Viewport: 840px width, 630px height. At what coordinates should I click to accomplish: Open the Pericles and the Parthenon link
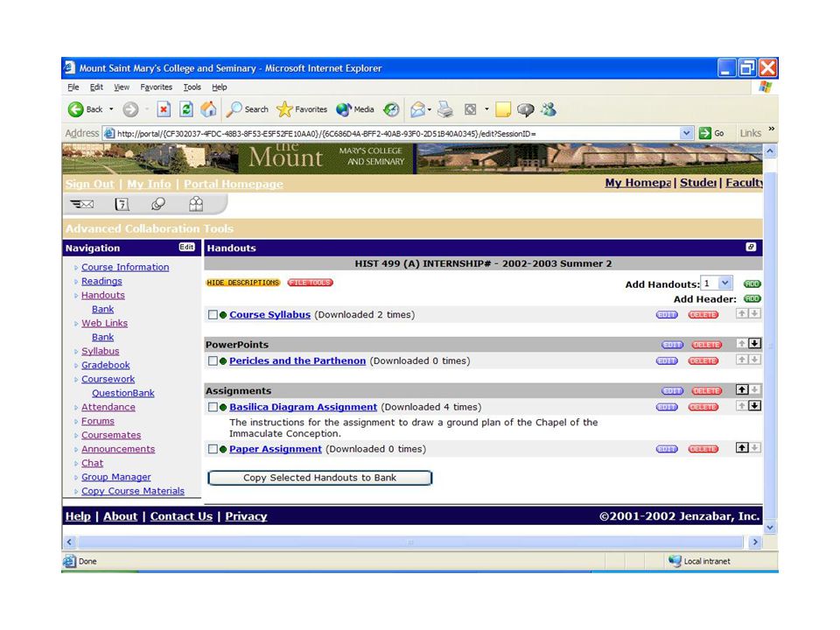297,361
